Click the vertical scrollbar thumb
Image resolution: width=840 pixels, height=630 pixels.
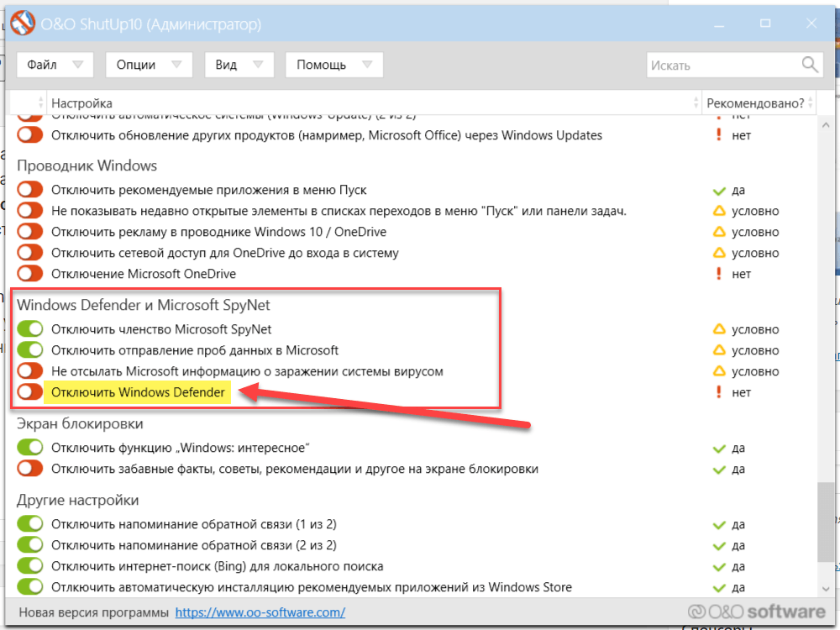point(826,522)
